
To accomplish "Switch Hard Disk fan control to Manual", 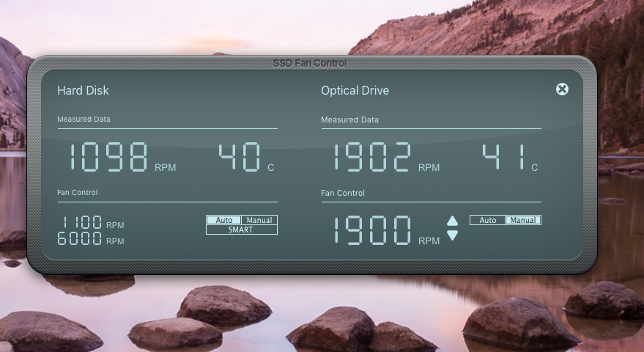I will coord(259,220).
